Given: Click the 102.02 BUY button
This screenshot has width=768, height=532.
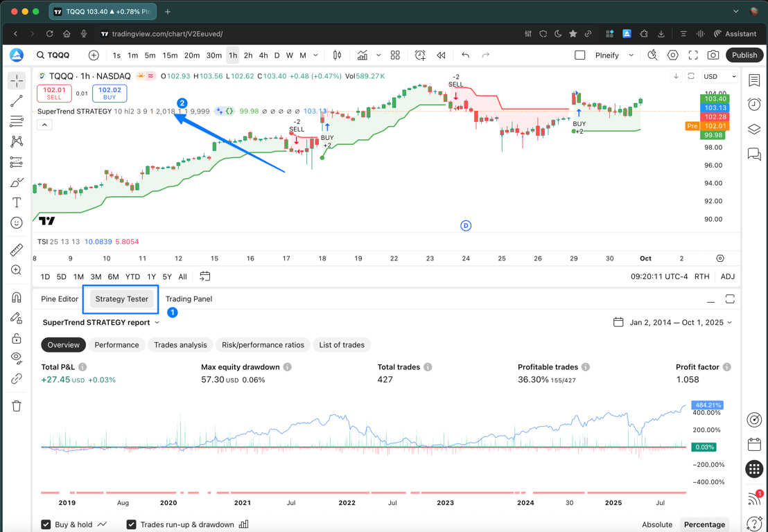Looking at the screenshot, I should click(x=110, y=93).
